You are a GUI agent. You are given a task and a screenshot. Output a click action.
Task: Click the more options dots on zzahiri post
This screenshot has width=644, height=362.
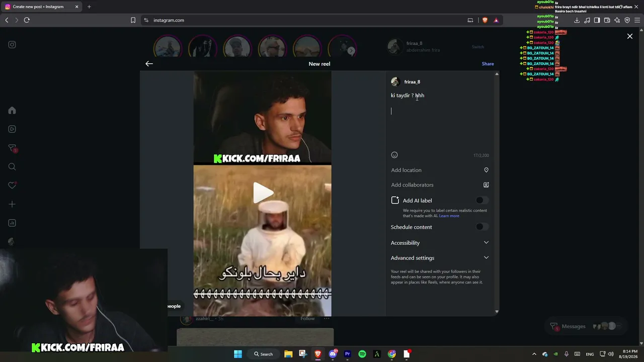tap(327, 318)
